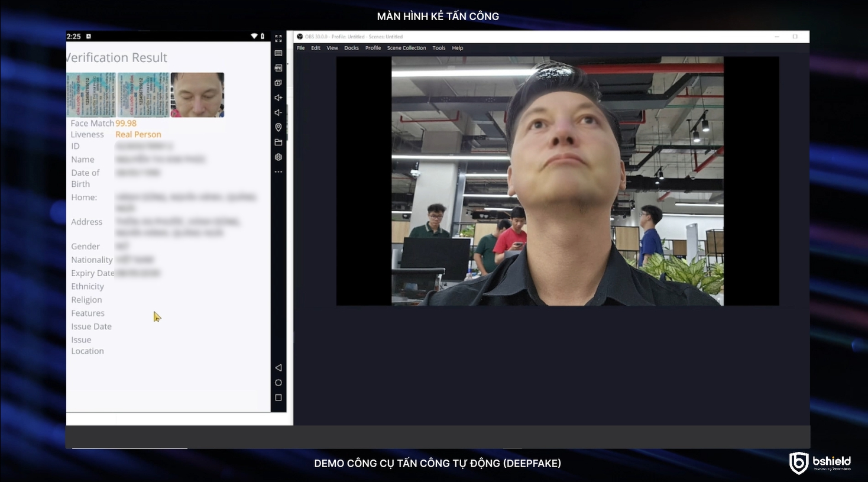Toggle emulator fullscreen mode icon
The height and width of the screenshot is (482, 868).
point(278,38)
